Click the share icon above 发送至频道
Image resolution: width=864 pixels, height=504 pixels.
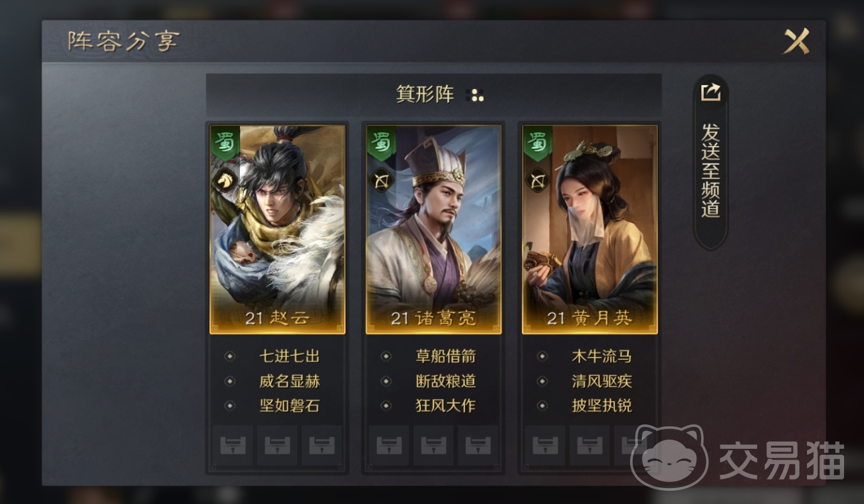[710, 92]
